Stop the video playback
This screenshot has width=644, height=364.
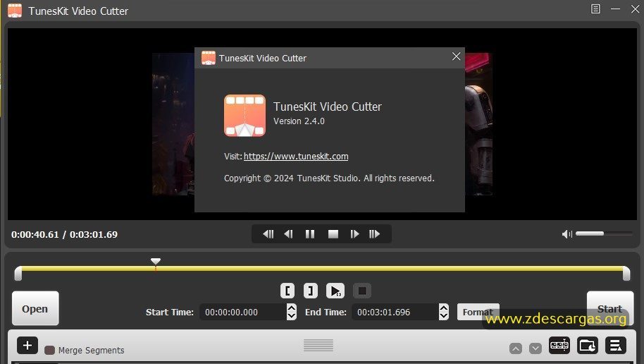point(333,234)
